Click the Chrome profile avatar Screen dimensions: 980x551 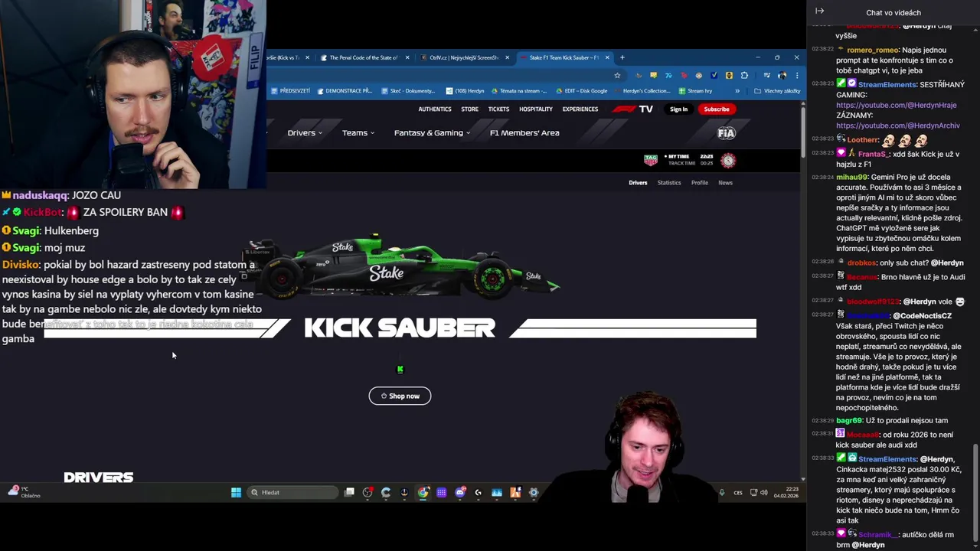pyautogui.click(x=782, y=75)
